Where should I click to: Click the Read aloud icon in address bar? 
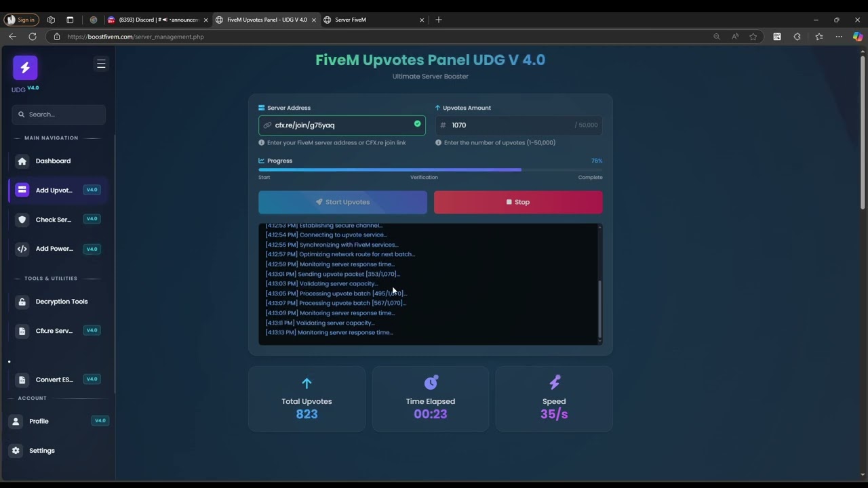[x=735, y=37]
